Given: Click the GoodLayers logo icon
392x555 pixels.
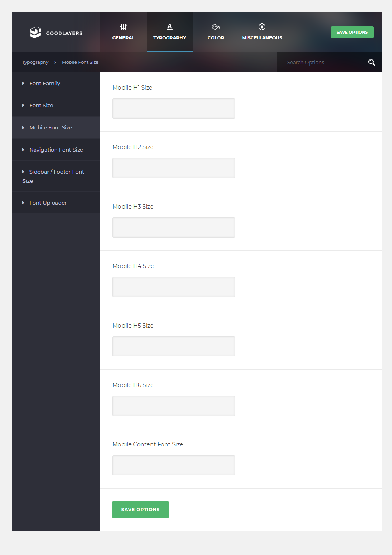Looking at the screenshot, I should coord(35,33).
